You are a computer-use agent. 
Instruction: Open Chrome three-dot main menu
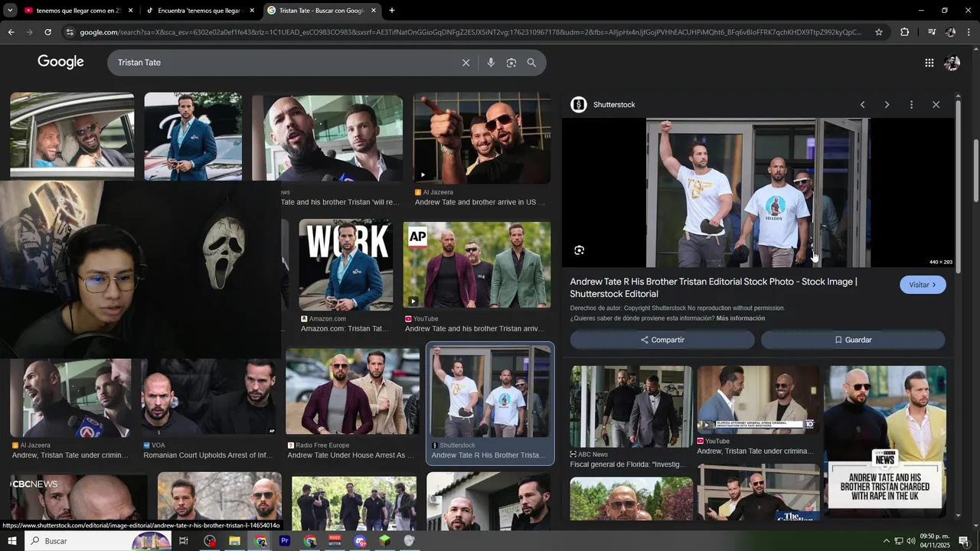pos(969,32)
